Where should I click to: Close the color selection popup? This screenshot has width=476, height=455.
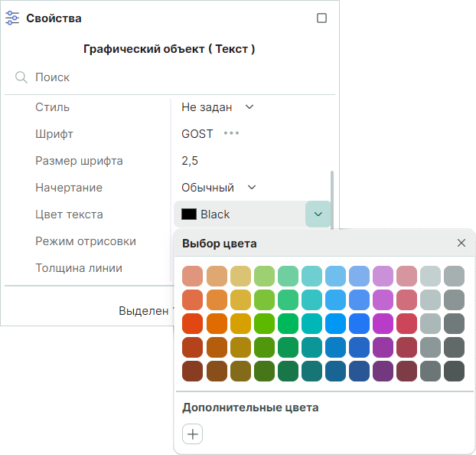[x=461, y=243]
